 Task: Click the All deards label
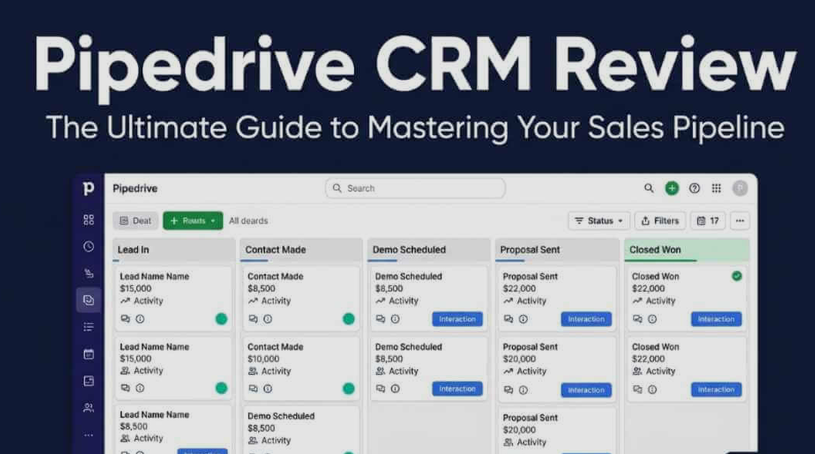click(248, 221)
